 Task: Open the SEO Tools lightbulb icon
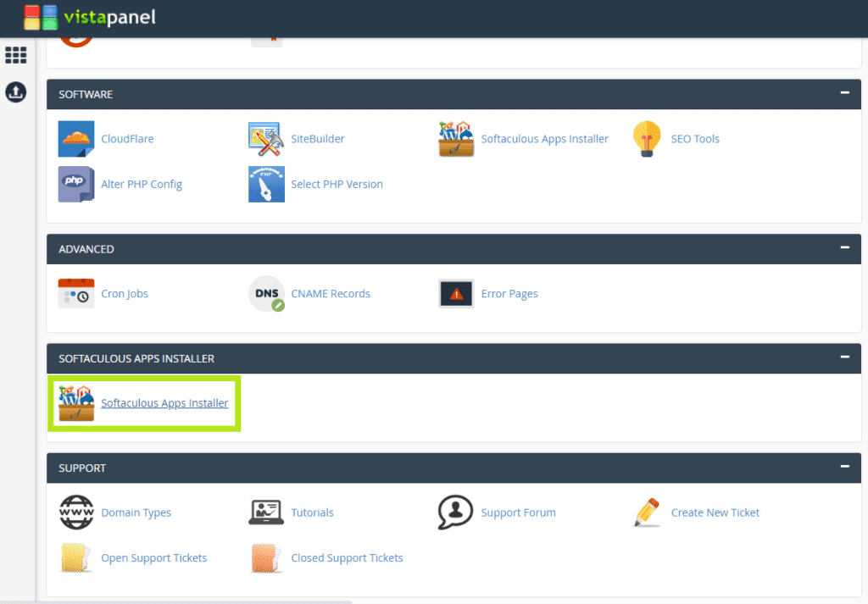pos(647,139)
